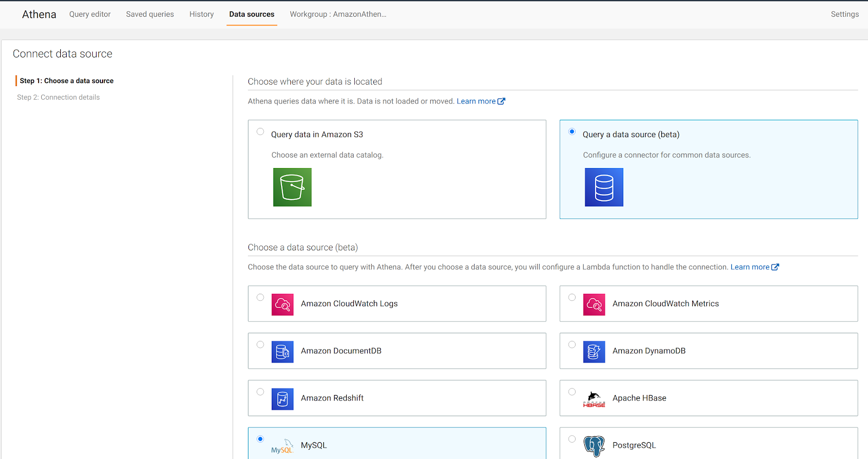Click 'Choose a data source (beta)' heading
The height and width of the screenshot is (459, 868).
pyautogui.click(x=303, y=248)
